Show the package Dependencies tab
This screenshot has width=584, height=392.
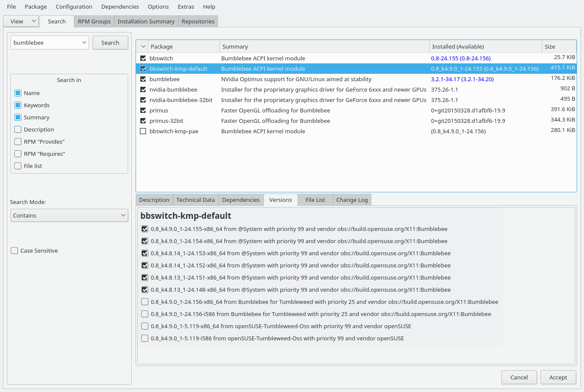[241, 200]
